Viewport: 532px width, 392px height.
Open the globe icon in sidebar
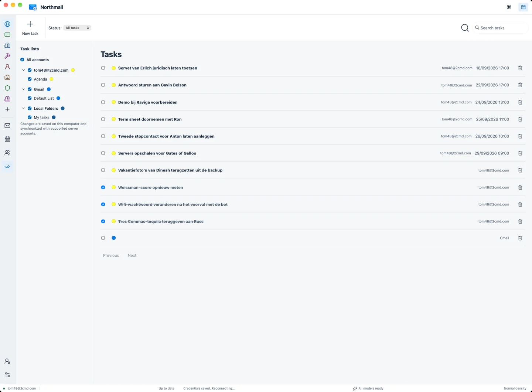tap(7, 24)
